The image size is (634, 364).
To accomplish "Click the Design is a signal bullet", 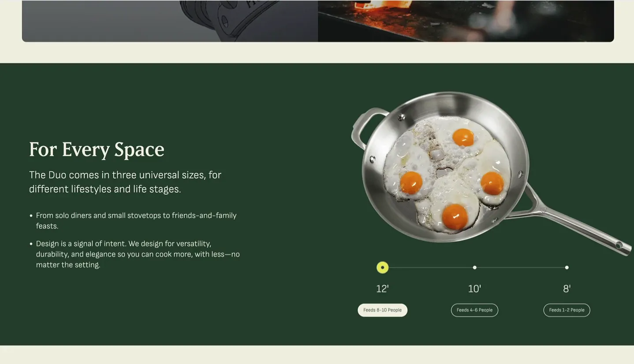I will [x=138, y=254].
